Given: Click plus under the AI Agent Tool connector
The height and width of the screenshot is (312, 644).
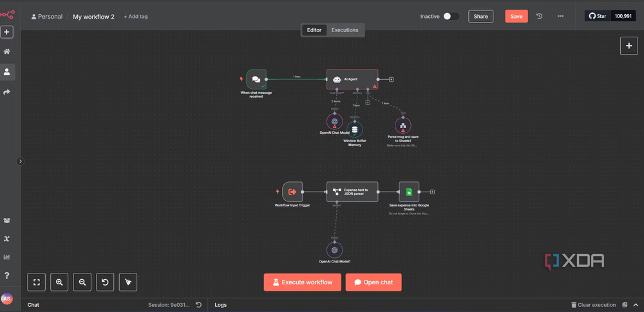Looking at the screenshot, I should 368,103.
